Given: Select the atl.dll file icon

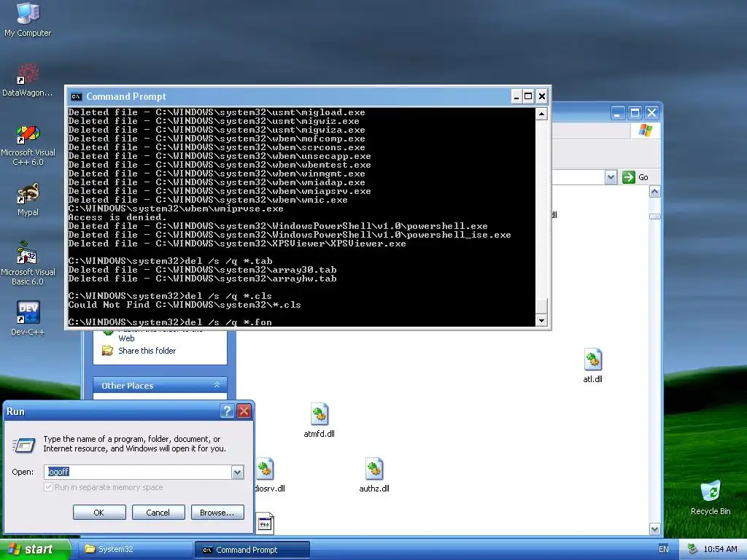Looking at the screenshot, I should 592,365.
